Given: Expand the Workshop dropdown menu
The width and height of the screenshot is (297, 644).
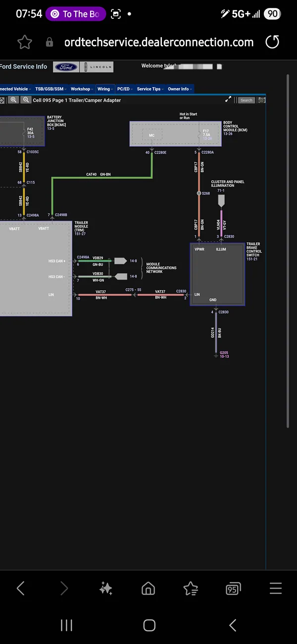Looking at the screenshot, I should 82,89.
